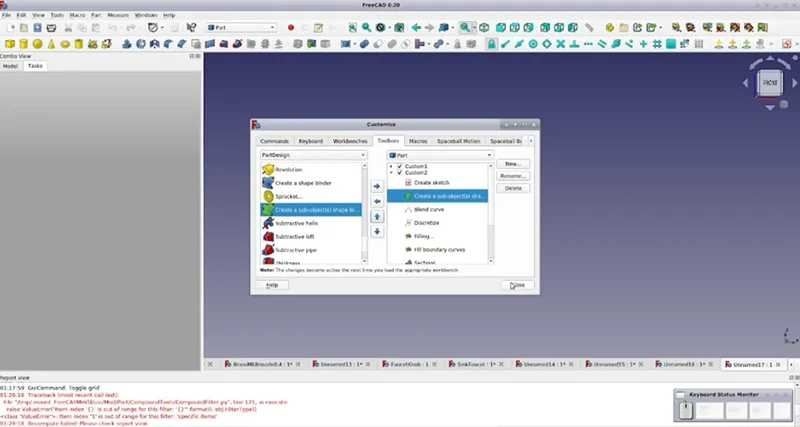The width and height of the screenshot is (800, 427).
Task: Click the navigation cube in 3D view
Action: [769, 83]
